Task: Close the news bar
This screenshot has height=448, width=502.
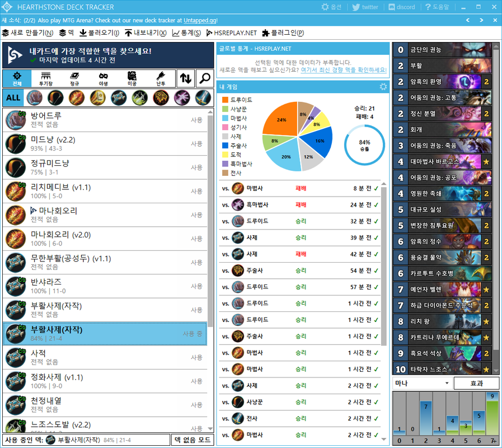Action: 495,20
